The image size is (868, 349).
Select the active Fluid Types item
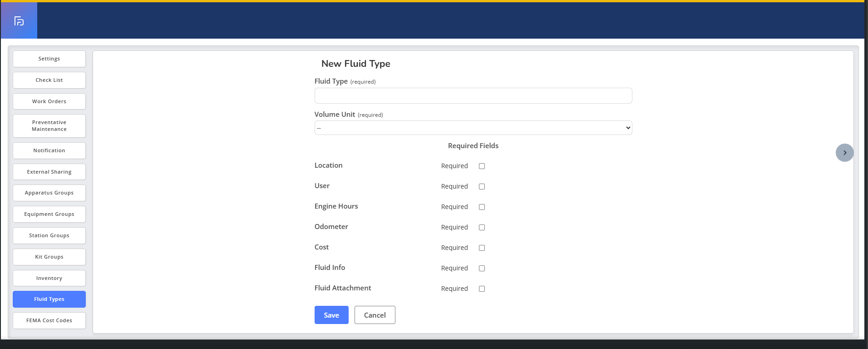(49, 299)
